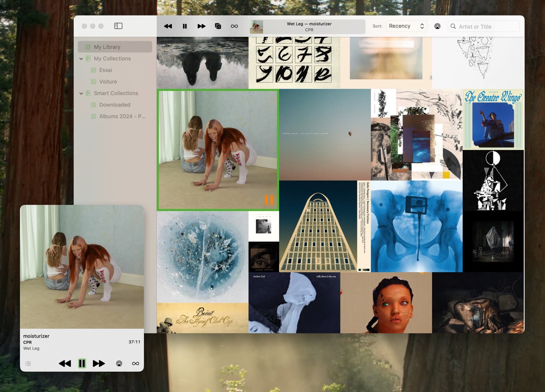Viewport: 545px width, 392px height.
Task: Open AirPlay output in mini player
Action: (x=119, y=364)
